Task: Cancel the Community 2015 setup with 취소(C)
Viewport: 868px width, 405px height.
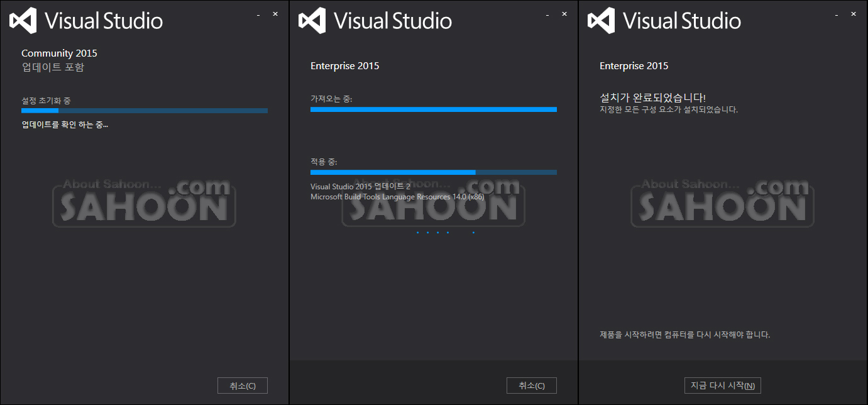Action: click(243, 386)
